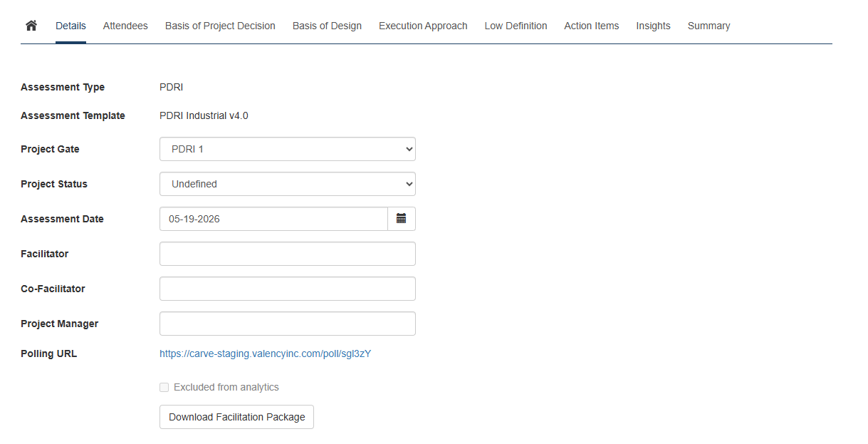Viewport: 868px width, 444px height.
Task: Open the Project Status dropdown
Action: coord(287,184)
